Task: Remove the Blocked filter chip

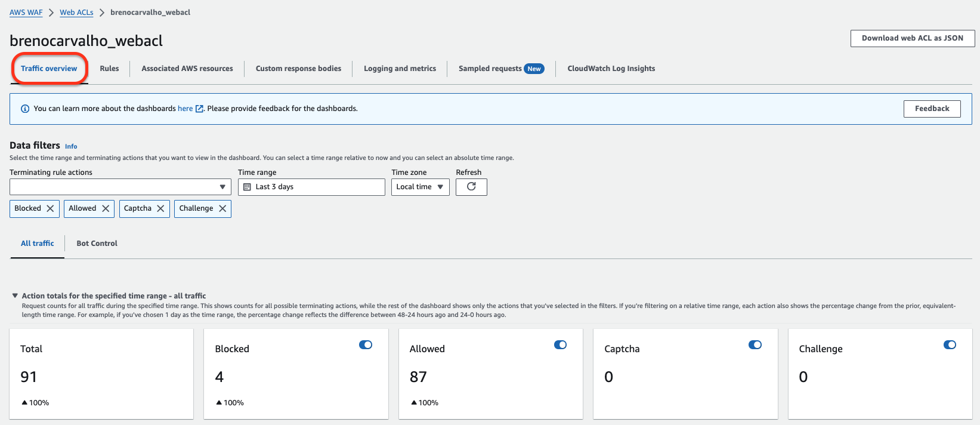Action: coord(50,208)
